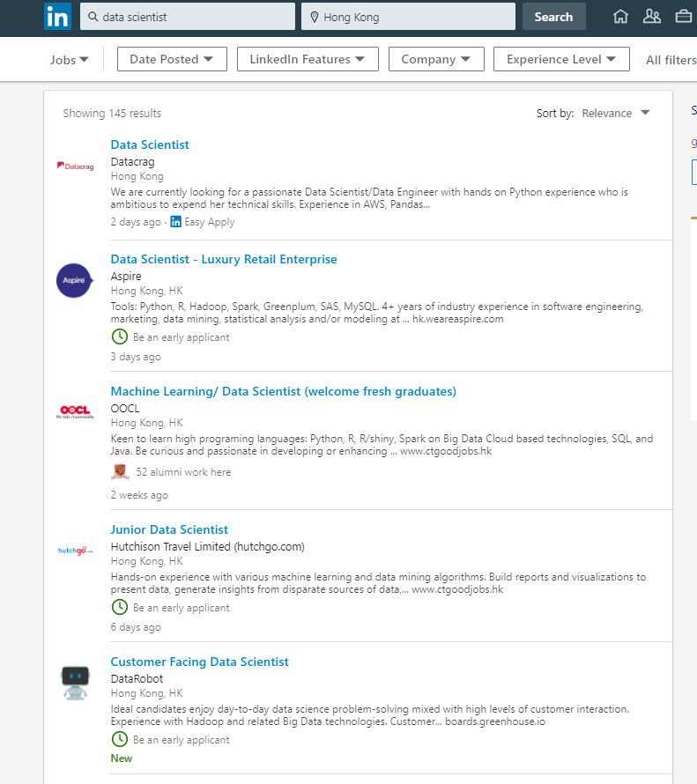Expand the LinkedIn Features filter dropdown

click(308, 59)
